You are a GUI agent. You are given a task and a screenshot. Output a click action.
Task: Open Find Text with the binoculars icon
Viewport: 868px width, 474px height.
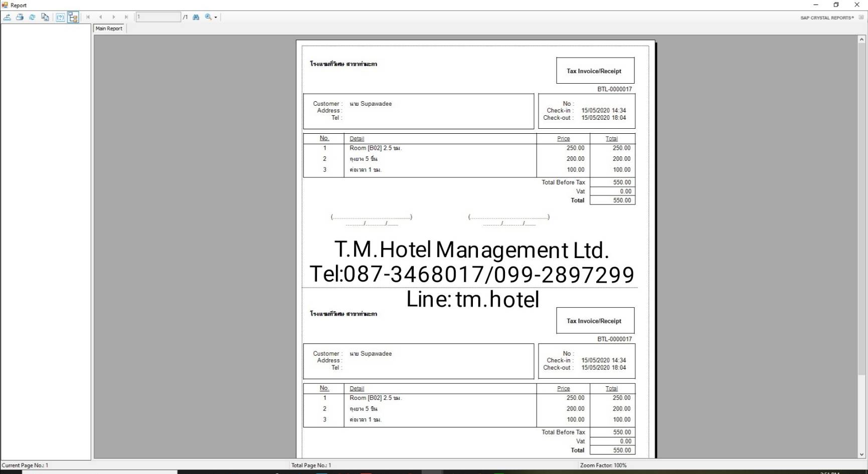(x=196, y=17)
